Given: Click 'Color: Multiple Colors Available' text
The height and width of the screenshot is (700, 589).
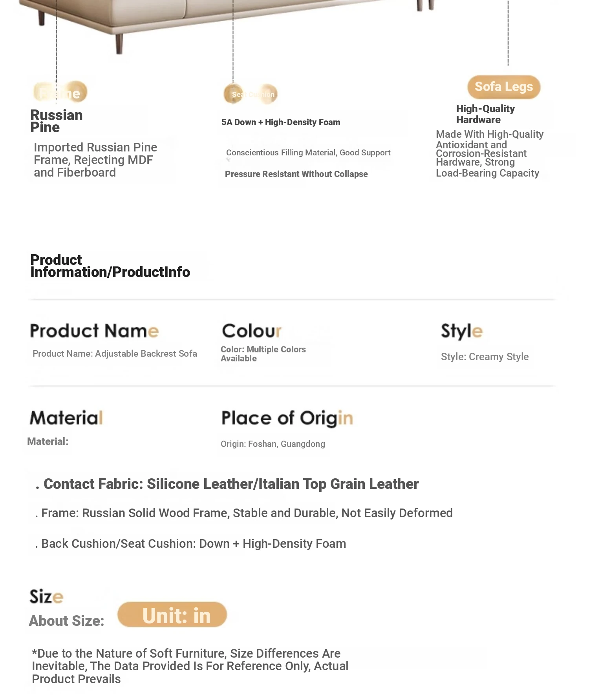Looking at the screenshot, I should (263, 354).
